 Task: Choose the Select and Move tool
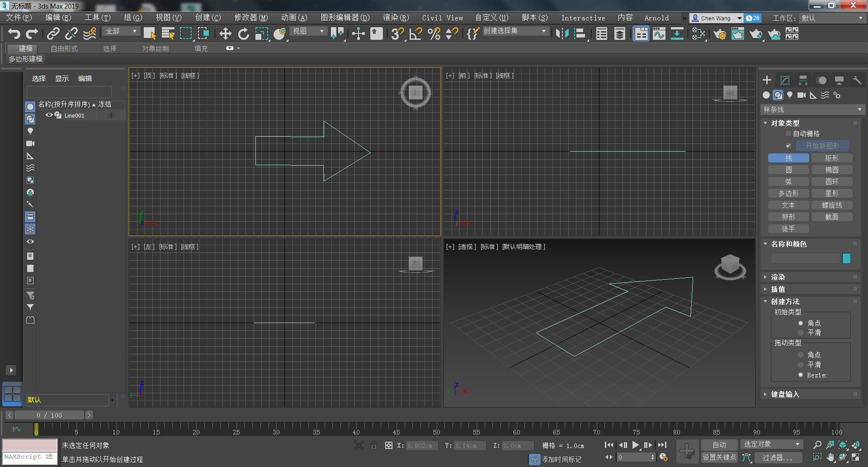click(225, 34)
